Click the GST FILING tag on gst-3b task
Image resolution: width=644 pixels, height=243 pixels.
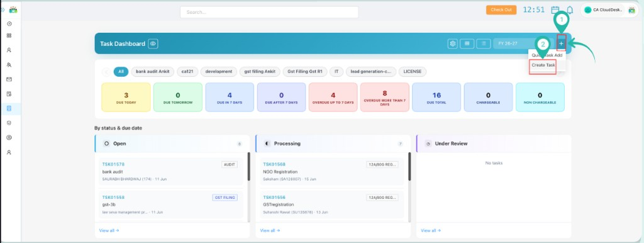click(x=225, y=198)
